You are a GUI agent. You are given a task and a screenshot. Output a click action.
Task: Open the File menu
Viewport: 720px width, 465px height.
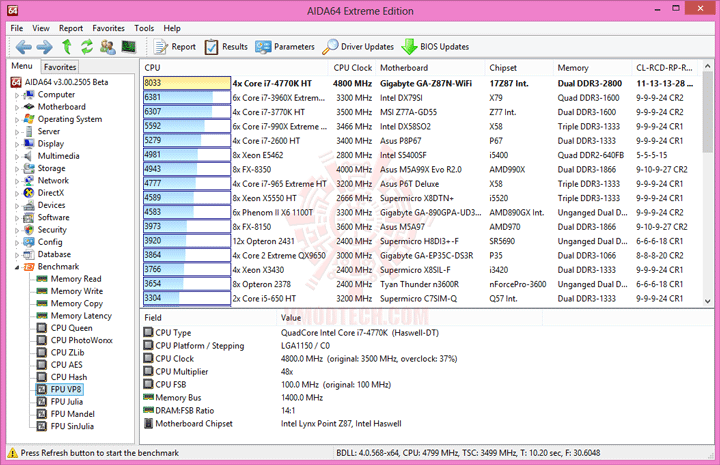17,28
